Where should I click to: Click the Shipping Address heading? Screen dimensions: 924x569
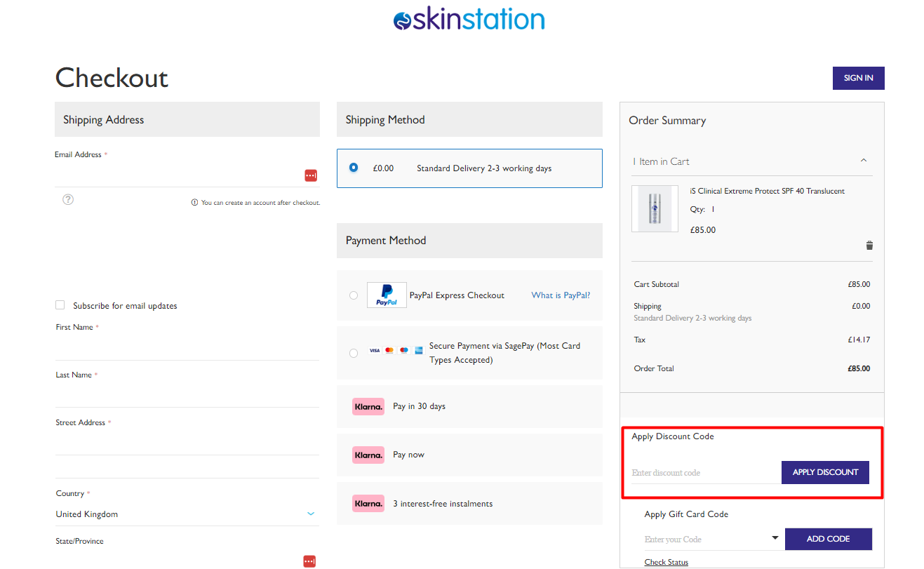tap(104, 120)
